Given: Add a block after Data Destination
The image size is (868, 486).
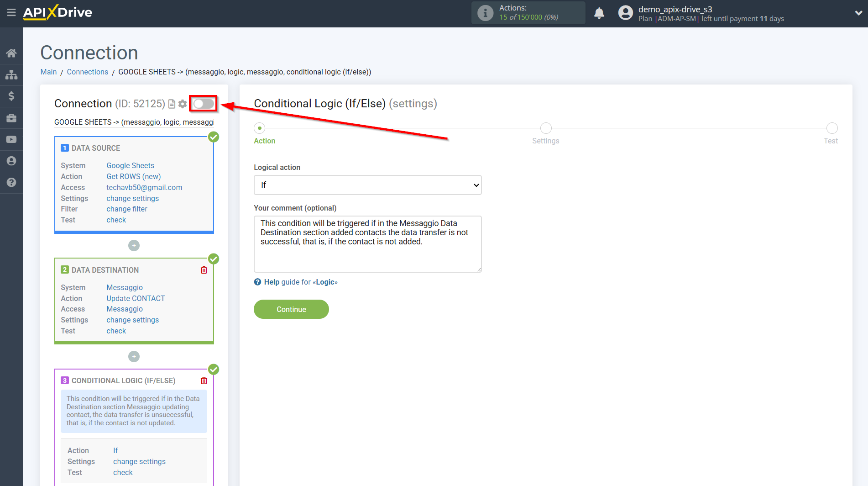Looking at the screenshot, I should pyautogui.click(x=134, y=356).
